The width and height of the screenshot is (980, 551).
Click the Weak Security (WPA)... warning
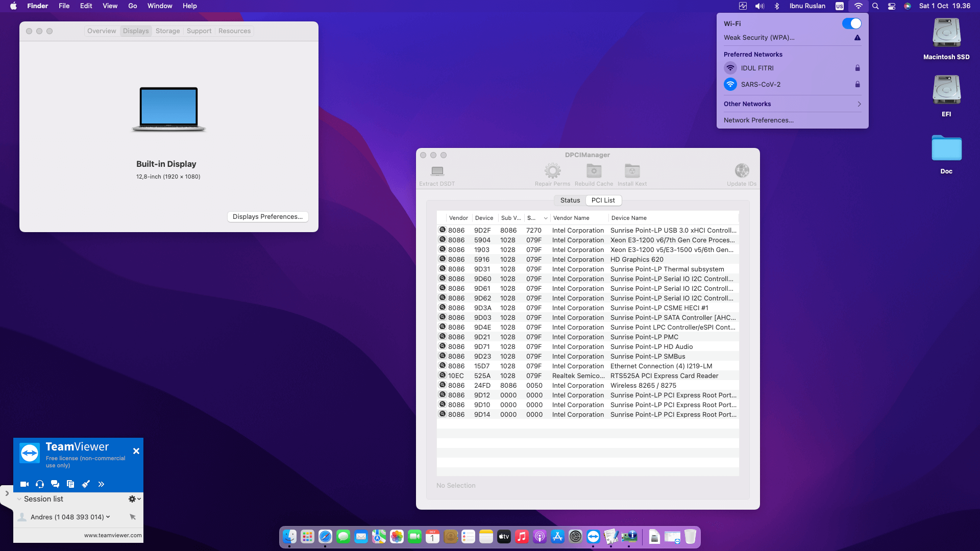pyautogui.click(x=792, y=38)
